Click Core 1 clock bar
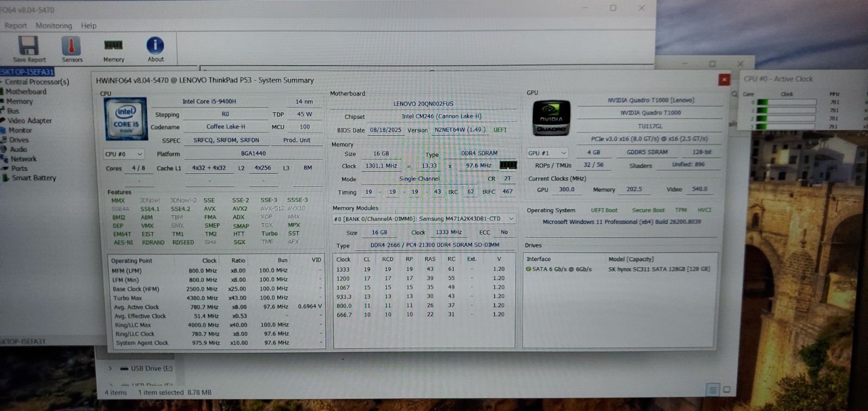The height and width of the screenshot is (411, 868). pos(787,110)
